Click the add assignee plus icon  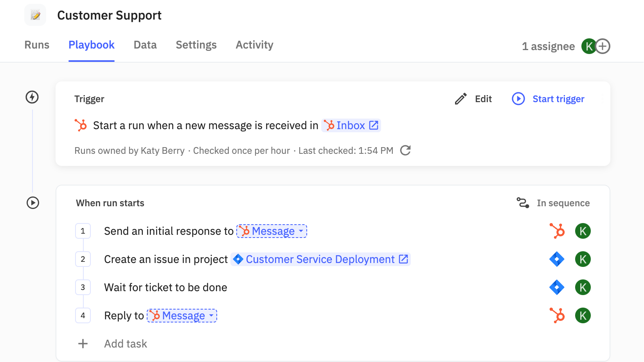[x=603, y=46]
